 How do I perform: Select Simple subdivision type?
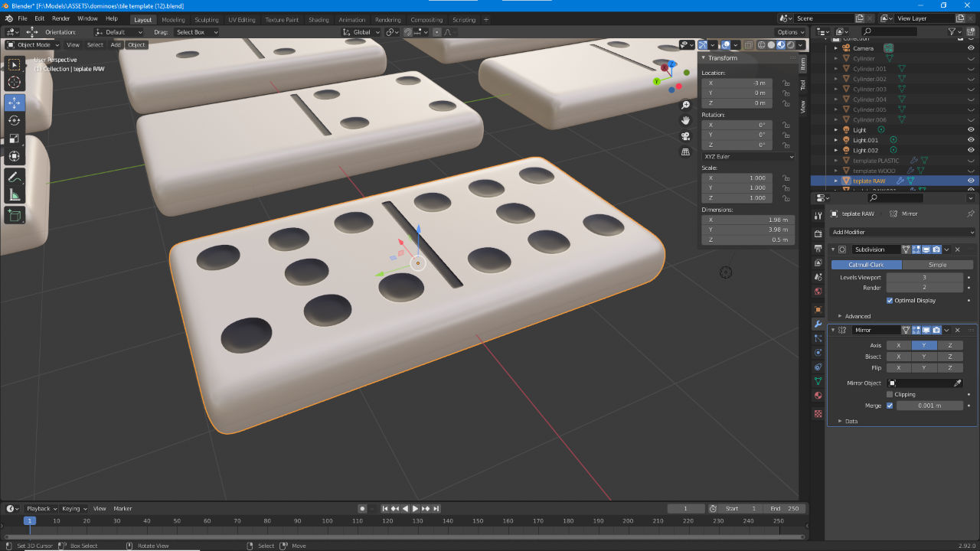pyautogui.click(x=937, y=265)
